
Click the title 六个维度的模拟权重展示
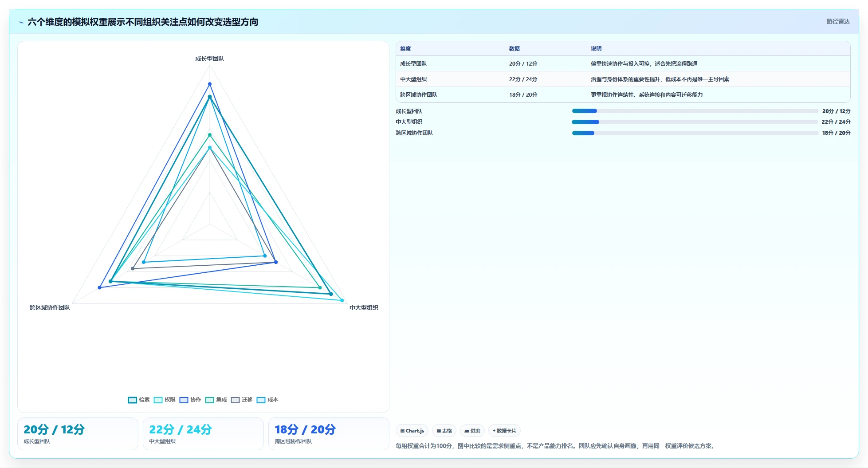click(143, 22)
